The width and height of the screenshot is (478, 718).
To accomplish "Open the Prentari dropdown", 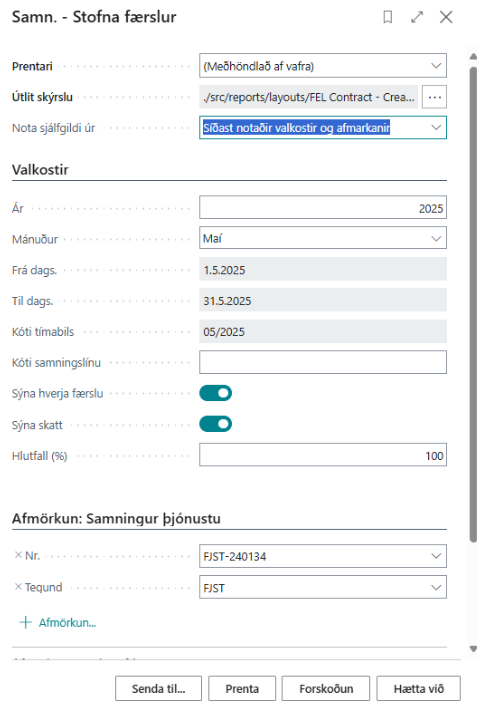I will (x=323, y=65).
